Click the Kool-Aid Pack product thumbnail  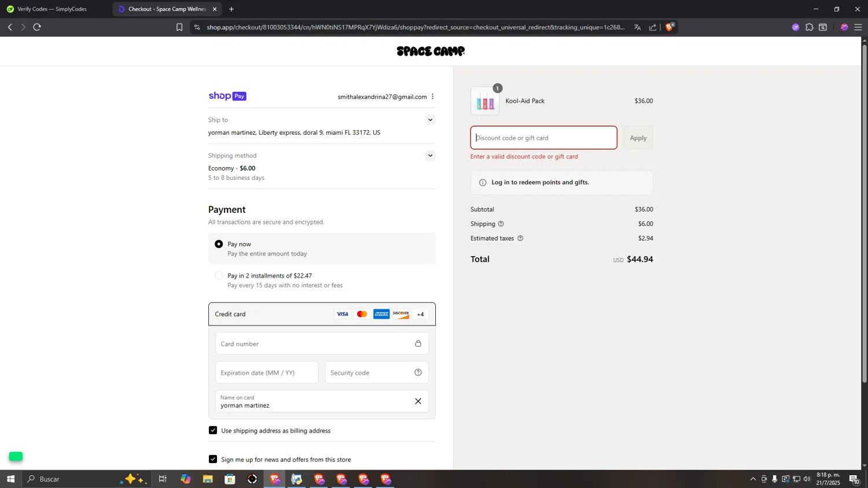click(485, 101)
